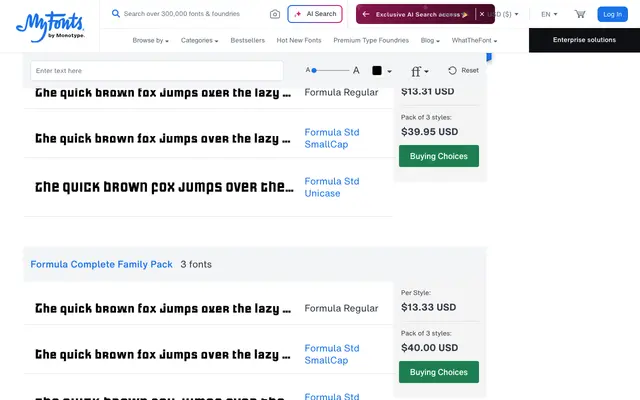Open Hot New Fonts

[x=299, y=40]
